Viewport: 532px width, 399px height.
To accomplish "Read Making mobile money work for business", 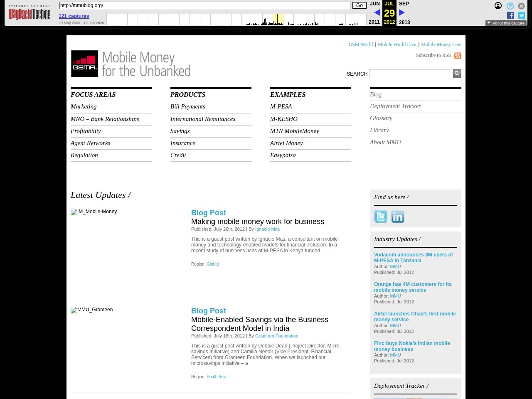I will (x=257, y=222).
